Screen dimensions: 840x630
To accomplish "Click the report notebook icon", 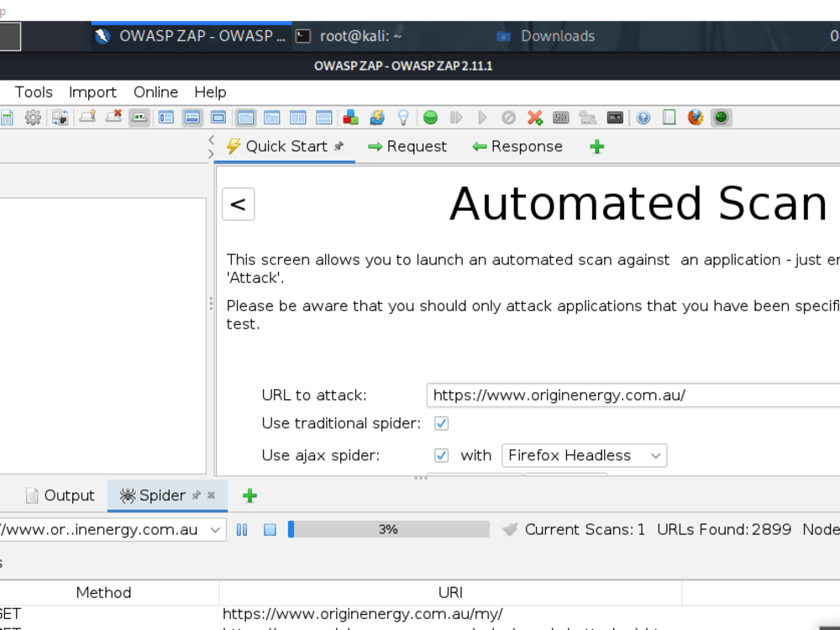I will [x=669, y=118].
